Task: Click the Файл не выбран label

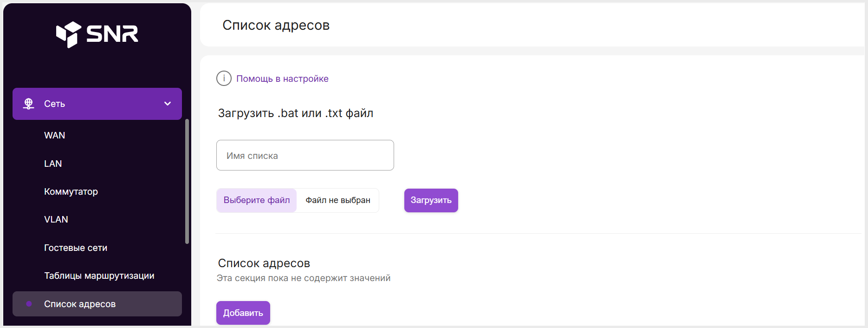Action: [x=337, y=200]
